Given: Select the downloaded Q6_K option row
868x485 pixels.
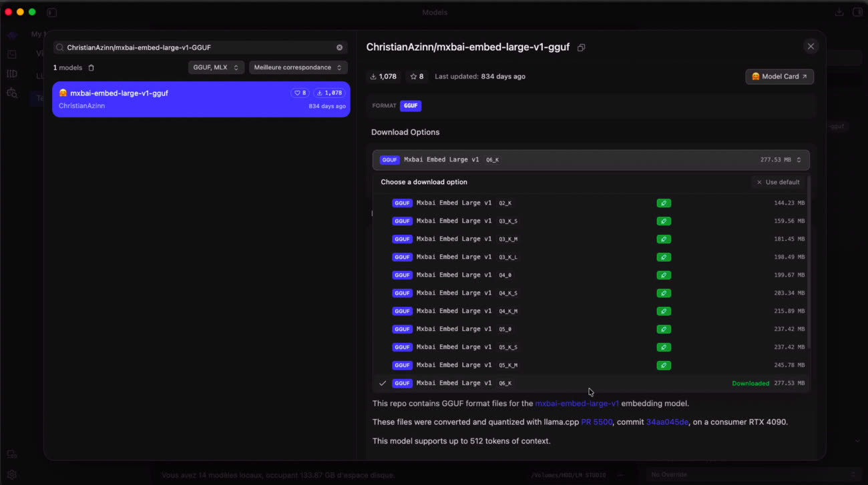Looking at the screenshot, I should [591, 383].
